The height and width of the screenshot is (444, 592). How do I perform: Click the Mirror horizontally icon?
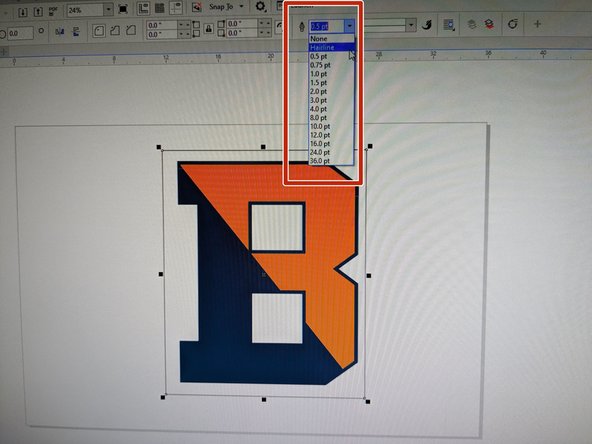click(60, 32)
